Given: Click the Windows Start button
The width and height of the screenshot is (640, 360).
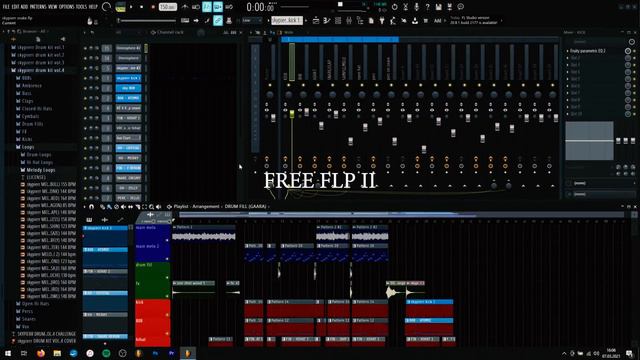Looking at the screenshot, I should (8, 353).
